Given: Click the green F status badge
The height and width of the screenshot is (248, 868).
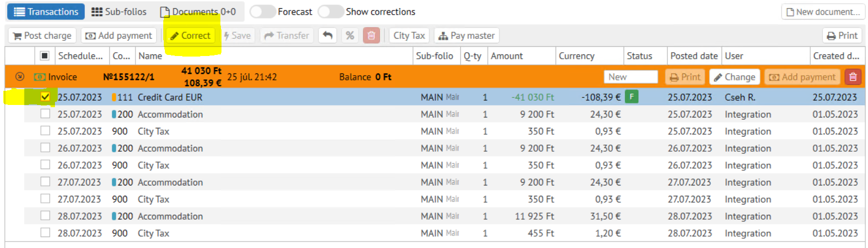Looking at the screenshot, I should pyautogui.click(x=631, y=97).
